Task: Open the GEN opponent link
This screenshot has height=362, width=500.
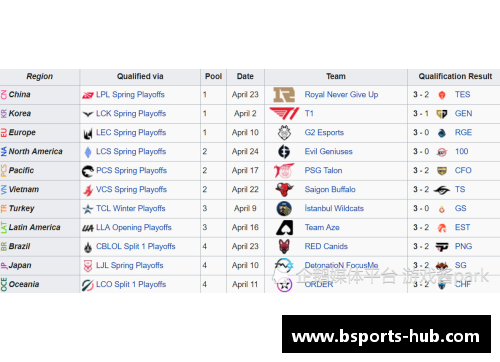Action: click(463, 114)
